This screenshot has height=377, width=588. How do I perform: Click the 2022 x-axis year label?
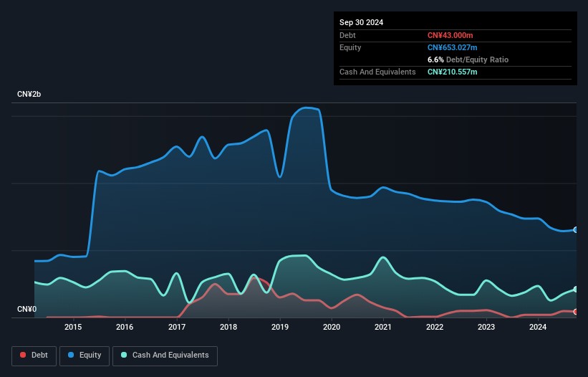[x=435, y=328]
